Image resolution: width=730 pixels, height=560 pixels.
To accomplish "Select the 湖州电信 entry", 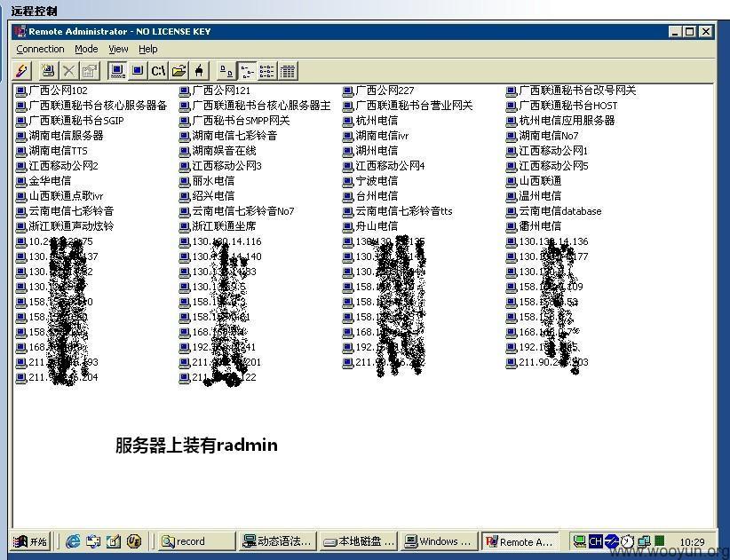I will (370, 151).
